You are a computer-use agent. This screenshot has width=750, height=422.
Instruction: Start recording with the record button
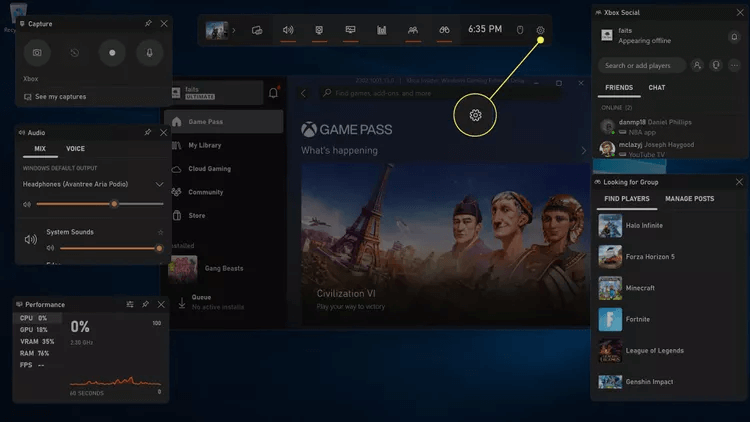point(112,52)
